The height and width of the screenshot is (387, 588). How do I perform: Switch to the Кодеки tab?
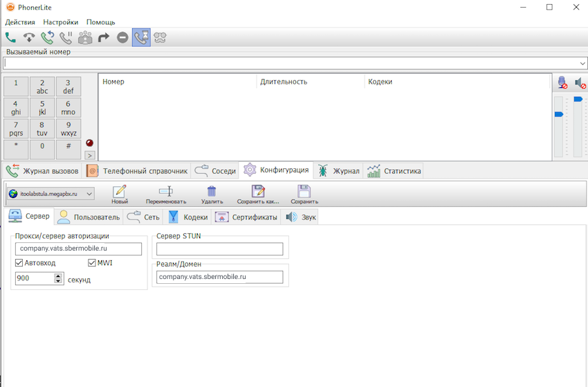coord(188,217)
